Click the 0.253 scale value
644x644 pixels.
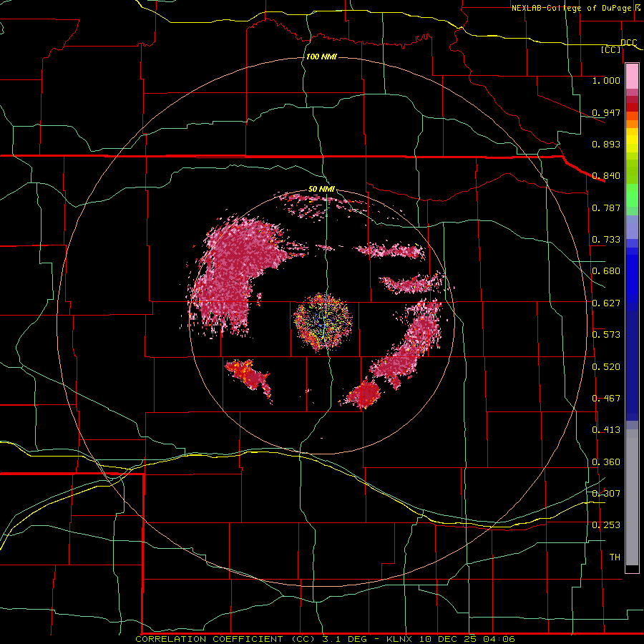(x=606, y=525)
